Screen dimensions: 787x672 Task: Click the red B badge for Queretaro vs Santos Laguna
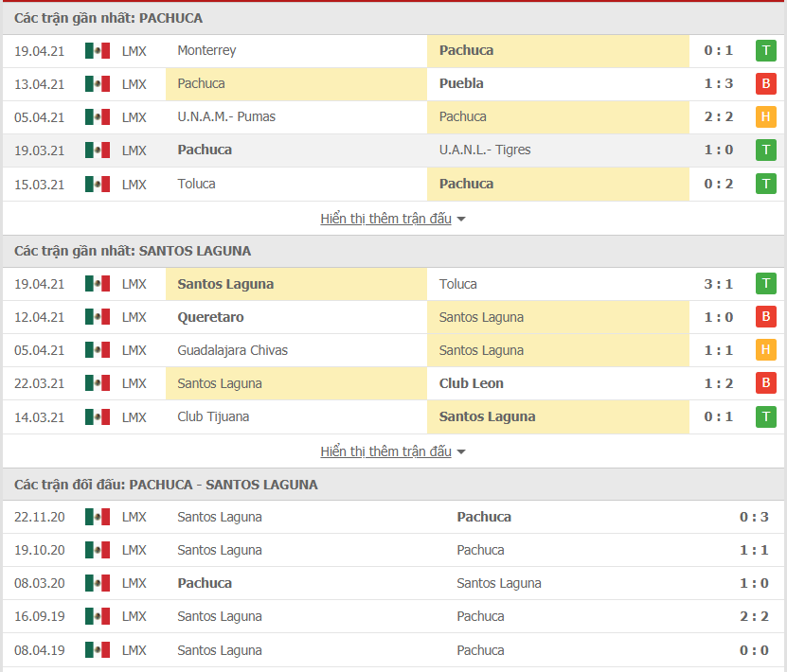[x=765, y=316]
